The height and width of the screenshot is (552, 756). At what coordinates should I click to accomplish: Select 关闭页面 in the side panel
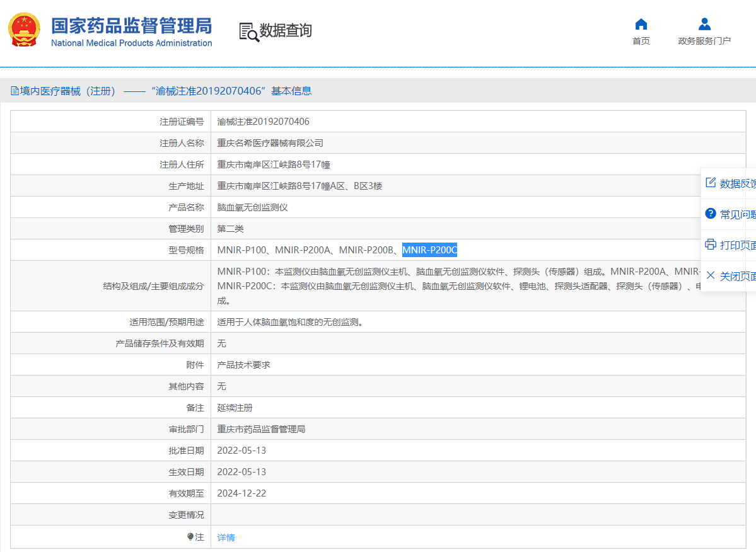click(738, 277)
